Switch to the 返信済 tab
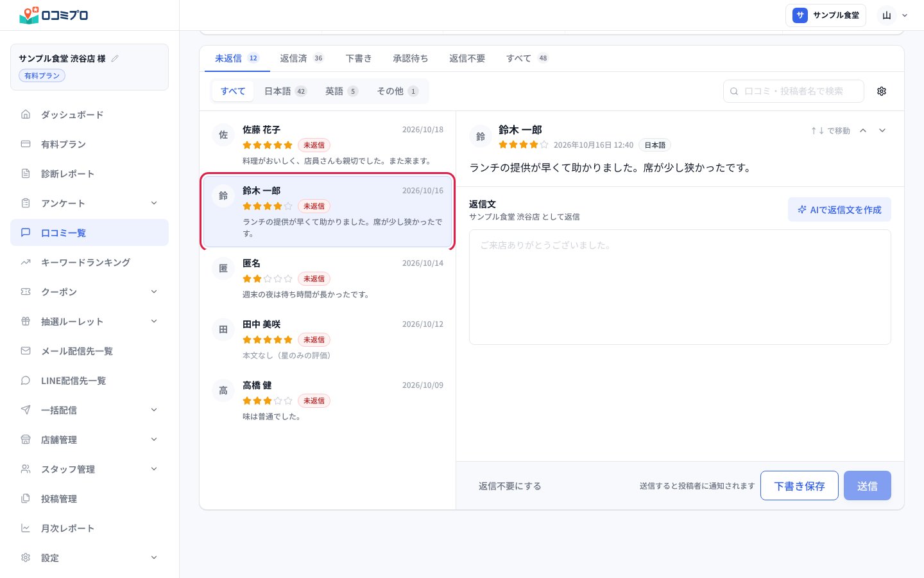Viewport: 924px width, 578px height. tap(302, 58)
